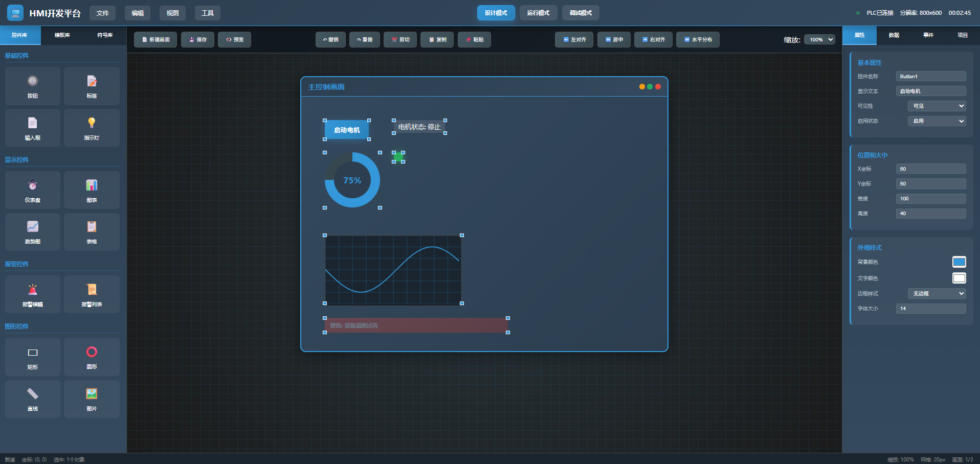Select the 直线 line shape control
This screenshot has width=980, height=464.
tap(33, 399)
